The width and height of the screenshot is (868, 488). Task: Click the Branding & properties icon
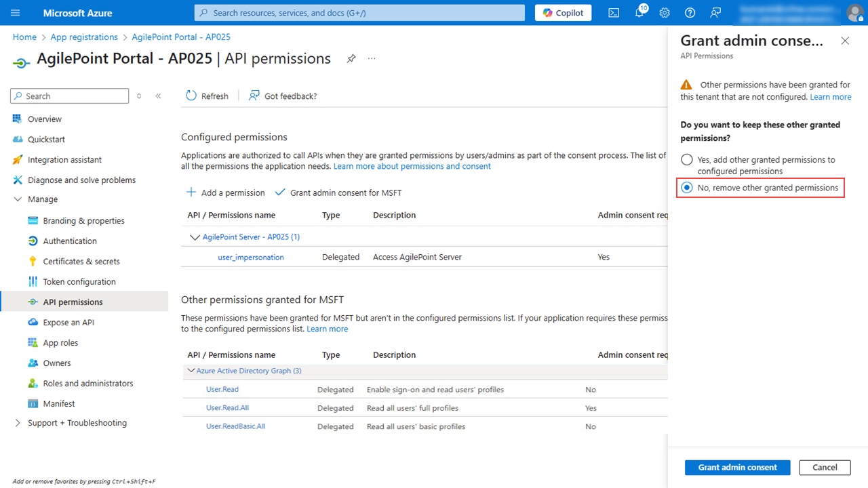tap(33, 220)
